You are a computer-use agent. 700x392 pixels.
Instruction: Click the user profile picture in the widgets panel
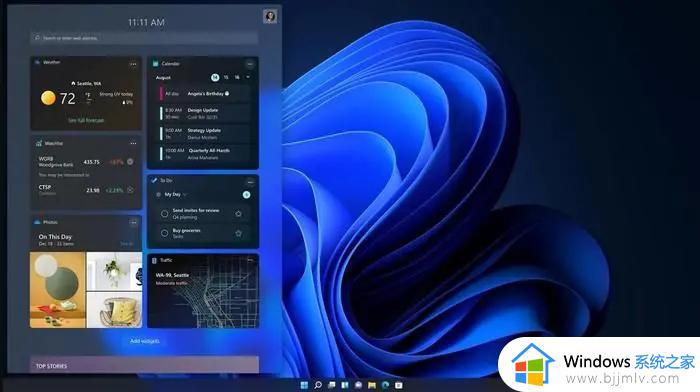[270, 17]
